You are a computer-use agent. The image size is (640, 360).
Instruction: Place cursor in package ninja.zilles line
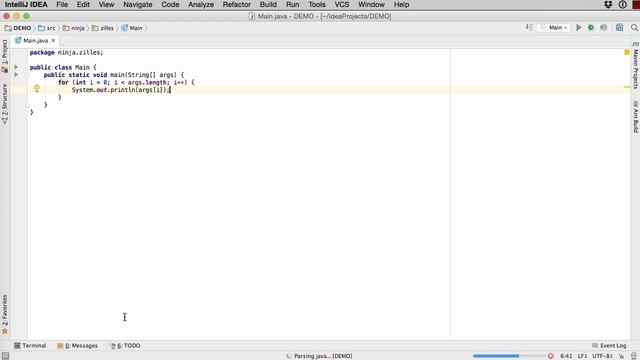(66, 52)
